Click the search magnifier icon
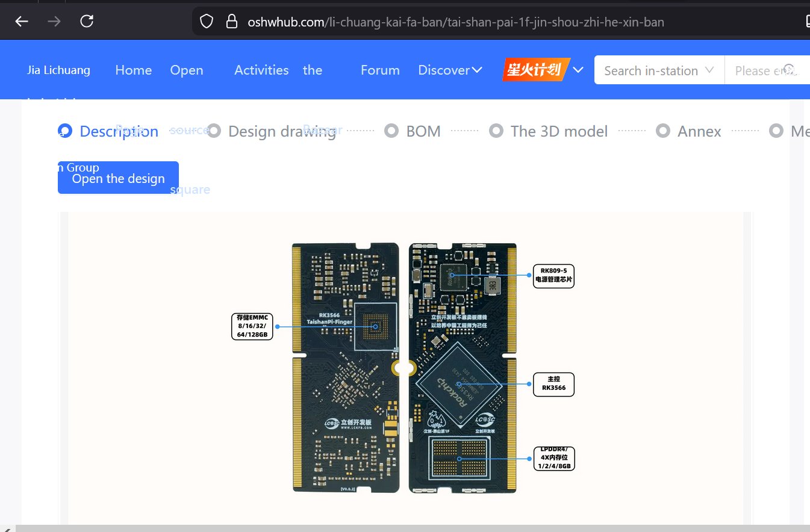Viewport: 810px width, 532px height. pos(789,70)
